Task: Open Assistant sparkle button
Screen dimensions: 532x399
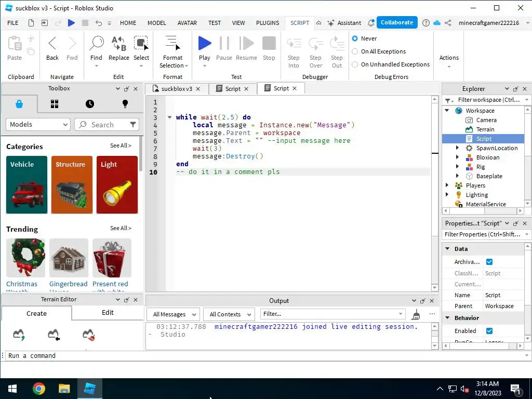Action: [x=344, y=23]
